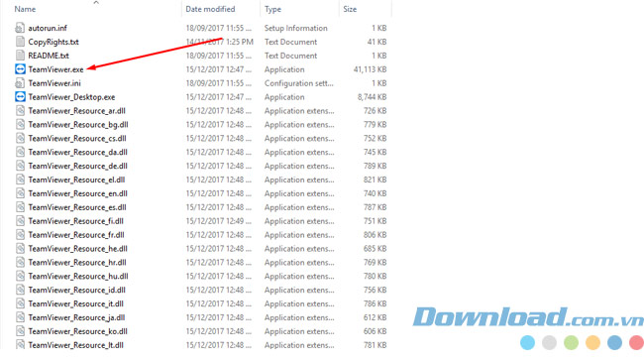Screen dimensions: 644x361
Task: Click the TeamViewer_Resource_hr.dll file icon
Action: pyautogui.click(x=20, y=263)
